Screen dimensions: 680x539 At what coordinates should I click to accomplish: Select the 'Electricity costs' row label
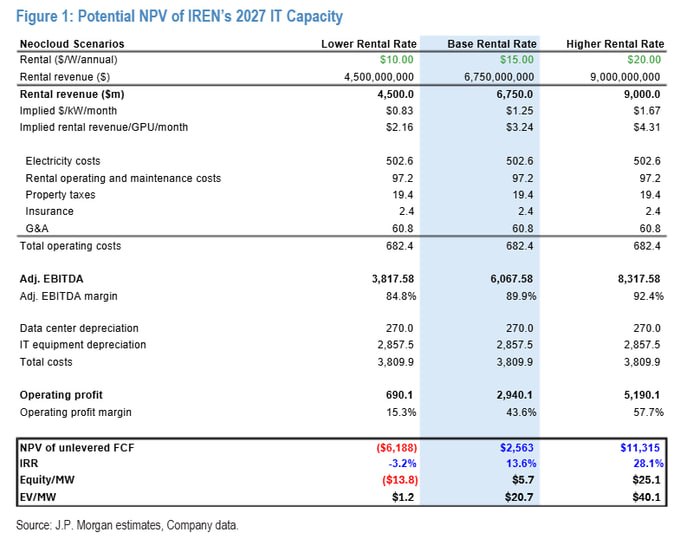(63, 161)
